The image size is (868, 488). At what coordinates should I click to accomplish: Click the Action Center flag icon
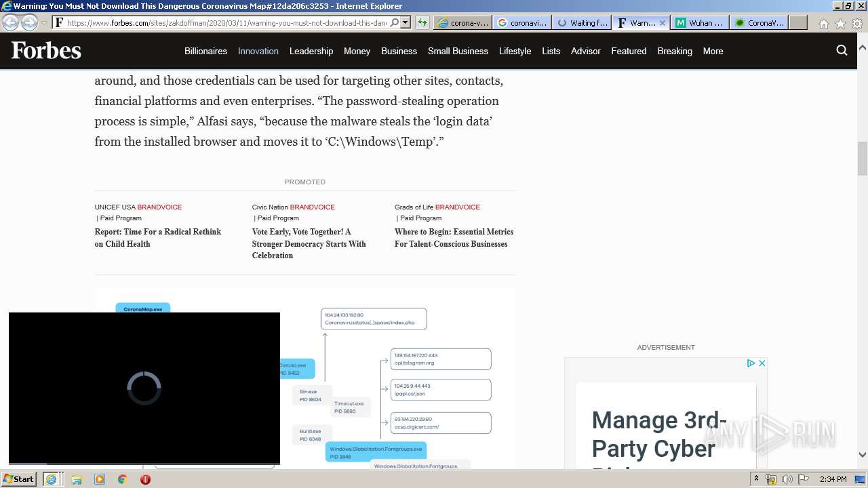pos(805,479)
